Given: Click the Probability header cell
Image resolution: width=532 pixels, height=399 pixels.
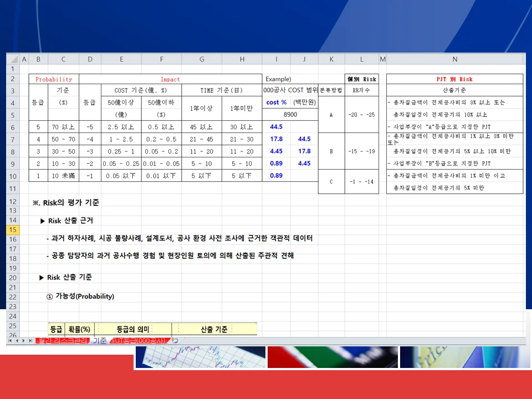Looking at the screenshot, I should coord(53,79).
